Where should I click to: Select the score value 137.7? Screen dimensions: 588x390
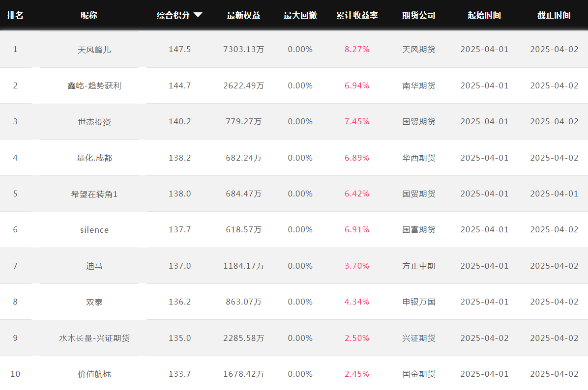pos(179,230)
